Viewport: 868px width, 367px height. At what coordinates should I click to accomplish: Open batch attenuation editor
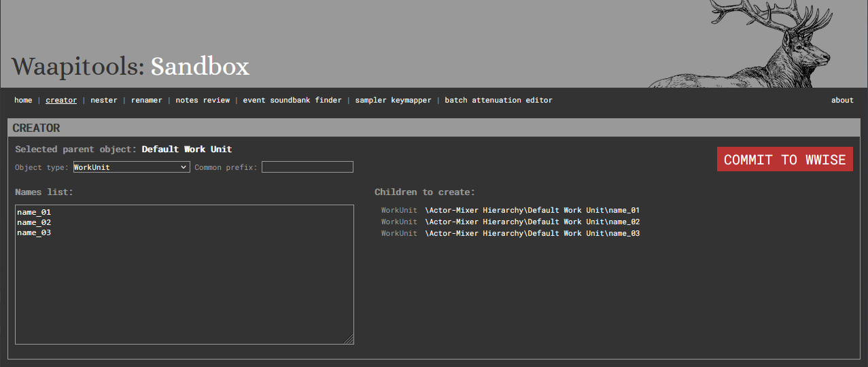pos(498,100)
